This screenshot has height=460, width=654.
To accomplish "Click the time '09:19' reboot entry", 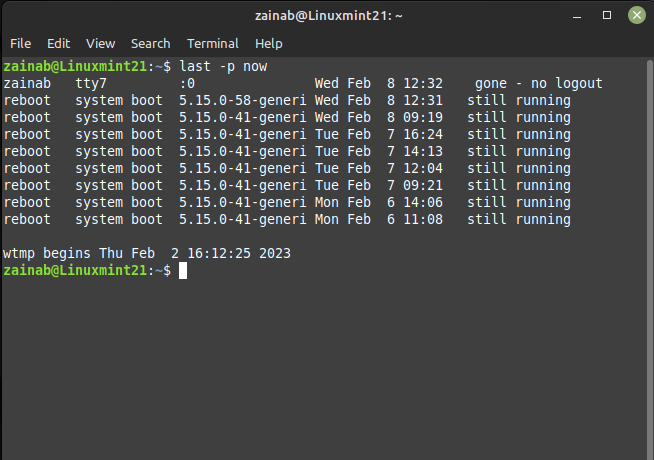I will click(x=423, y=118).
